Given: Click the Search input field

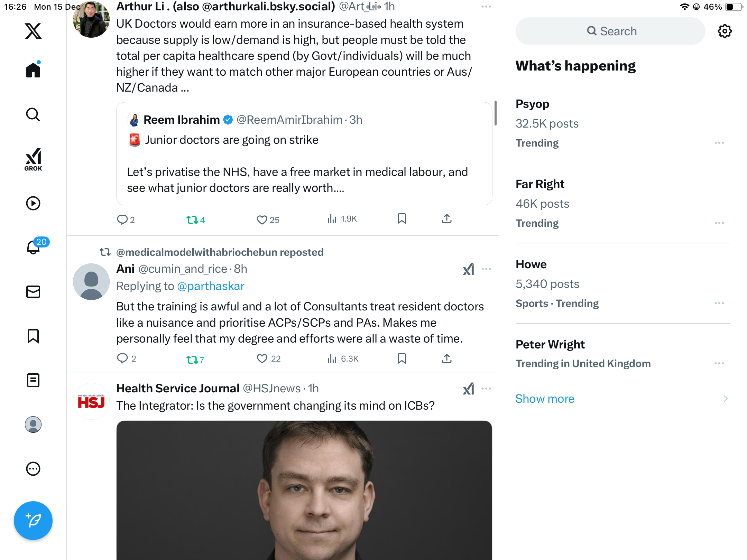Looking at the screenshot, I should pos(610,31).
